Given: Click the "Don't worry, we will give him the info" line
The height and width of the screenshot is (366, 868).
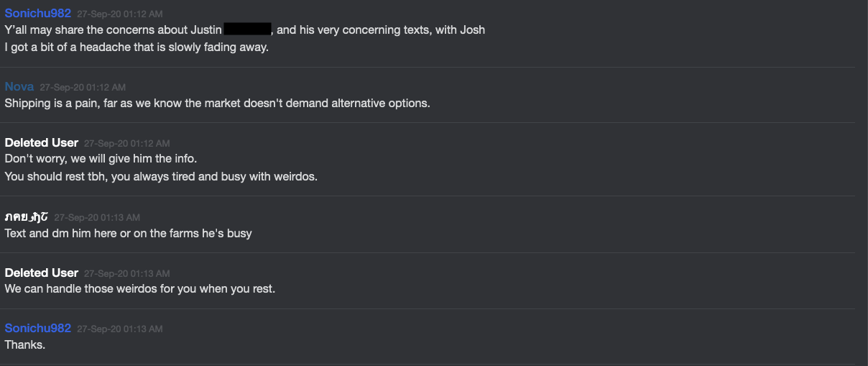Looking at the screenshot, I should 101,159.
